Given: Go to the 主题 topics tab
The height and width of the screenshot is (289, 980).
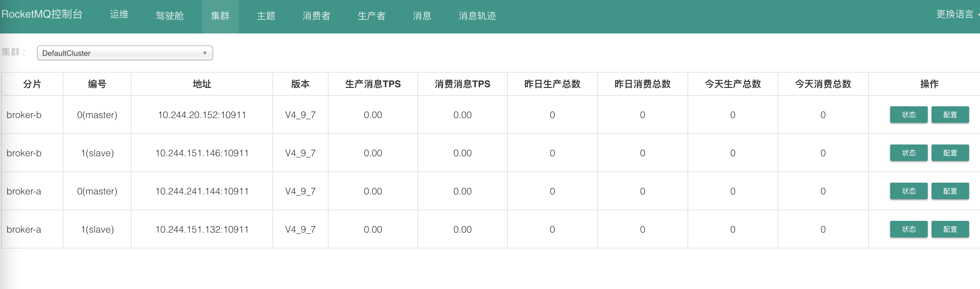Looking at the screenshot, I should pos(266,16).
